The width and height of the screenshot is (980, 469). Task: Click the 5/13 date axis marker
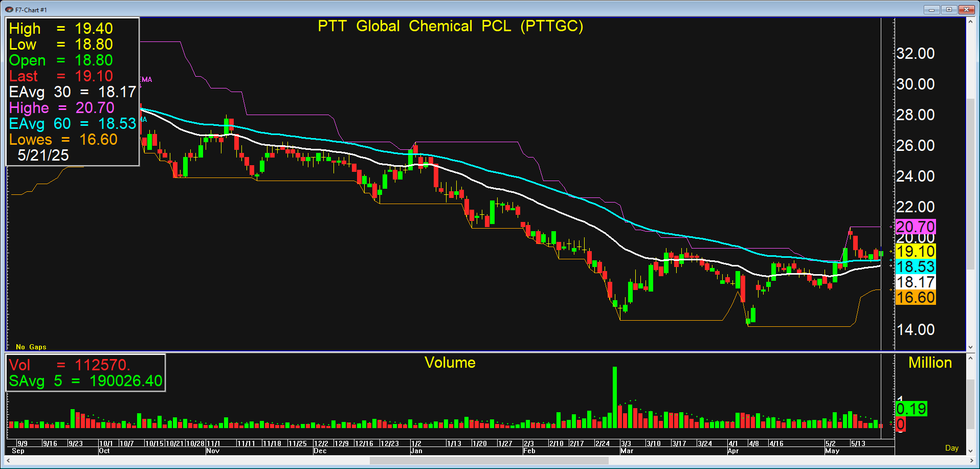click(x=858, y=443)
